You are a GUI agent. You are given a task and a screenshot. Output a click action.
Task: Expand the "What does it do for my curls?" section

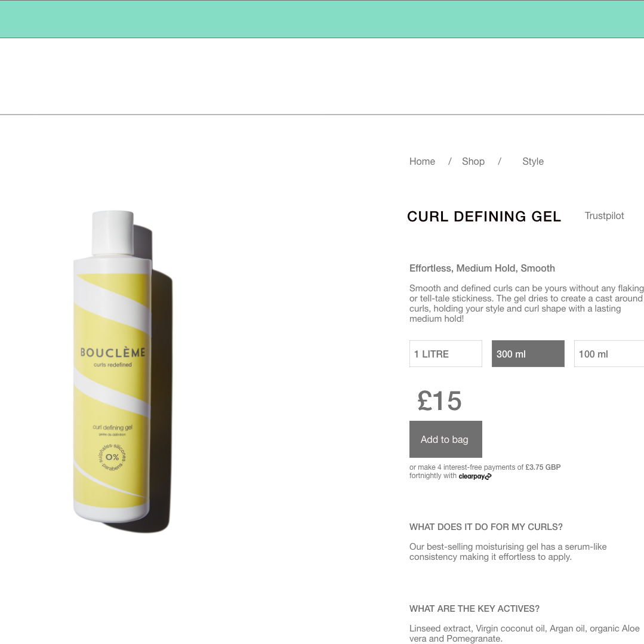tap(486, 527)
